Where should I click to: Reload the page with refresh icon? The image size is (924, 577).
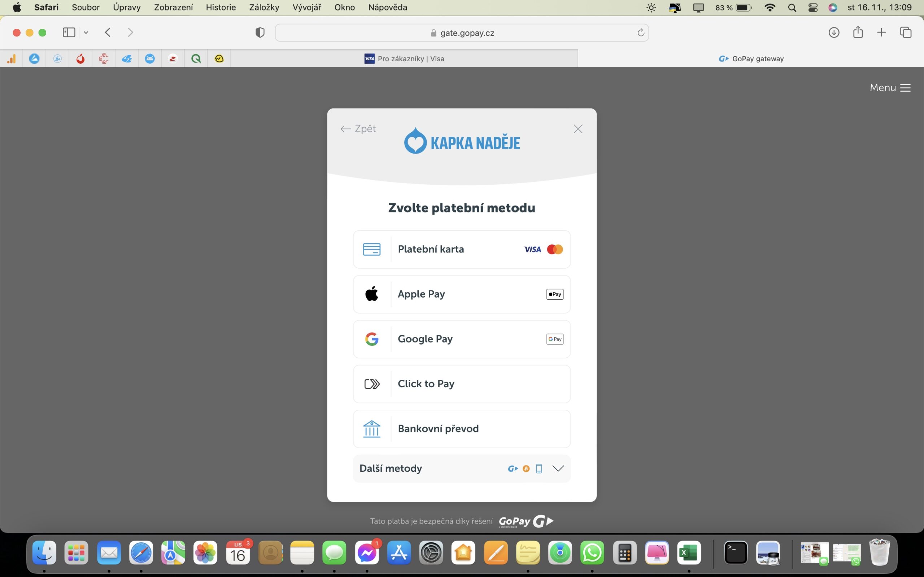[641, 33]
